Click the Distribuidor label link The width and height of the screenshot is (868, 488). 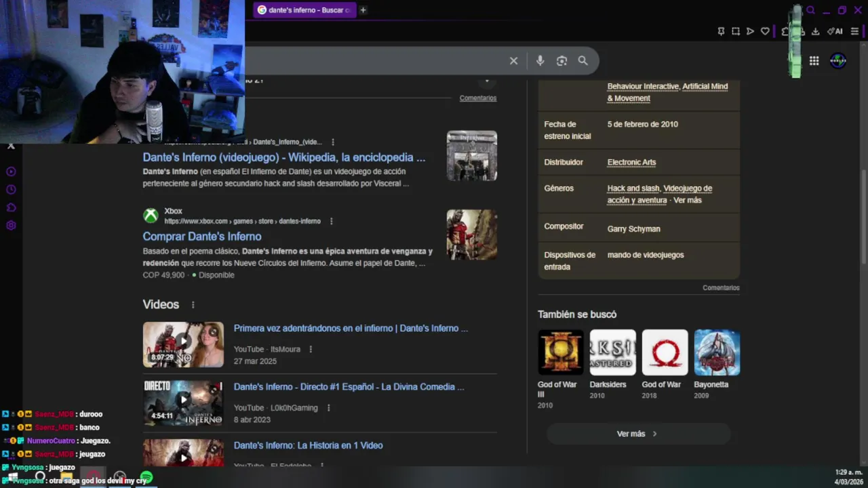click(x=564, y=162)
